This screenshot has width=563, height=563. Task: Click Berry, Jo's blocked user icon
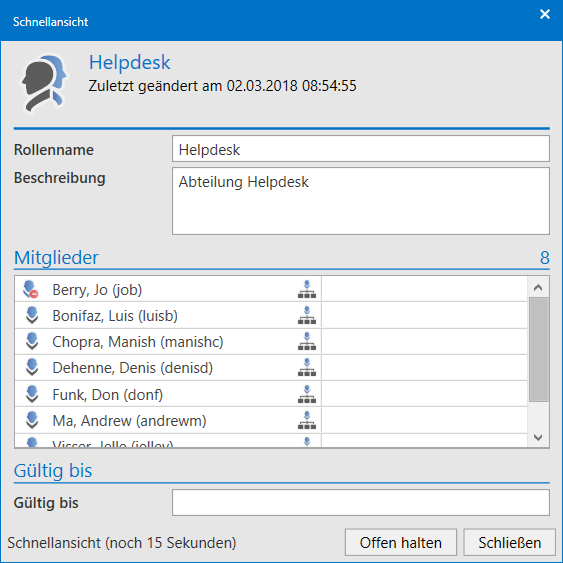coord(31,289)
